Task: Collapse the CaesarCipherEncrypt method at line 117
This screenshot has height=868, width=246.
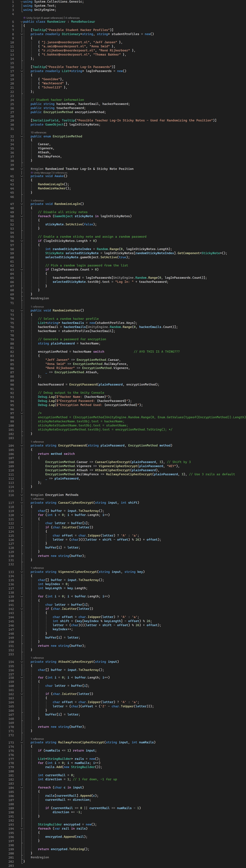Action: [x=22, y=502]
